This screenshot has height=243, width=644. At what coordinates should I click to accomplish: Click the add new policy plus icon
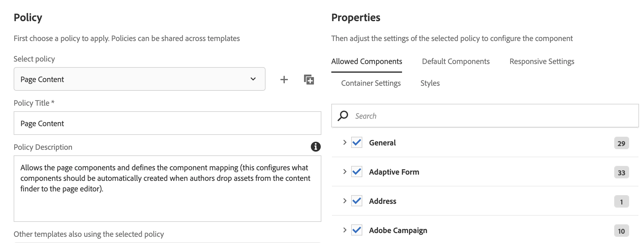click(x=284, y=80)
